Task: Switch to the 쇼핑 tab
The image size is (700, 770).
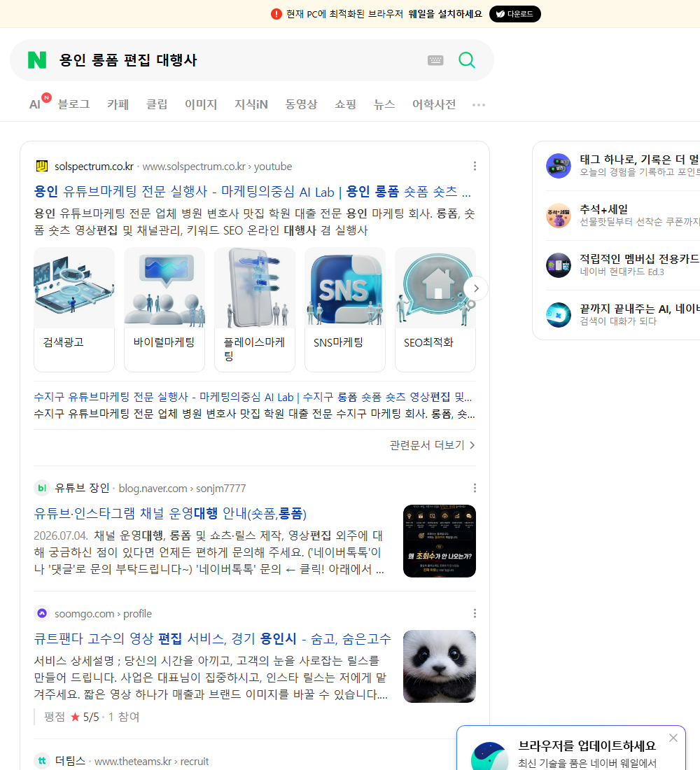Action: [x=345, y=104]
